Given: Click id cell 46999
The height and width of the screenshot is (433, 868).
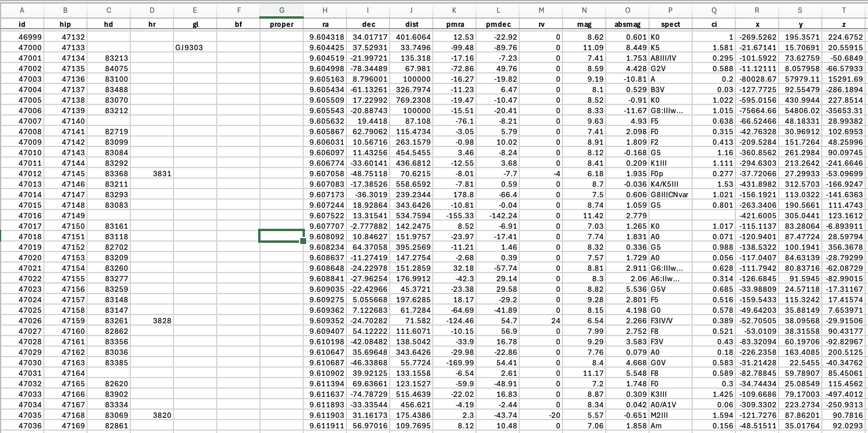Looking at the screenshot, I should 22,37.
